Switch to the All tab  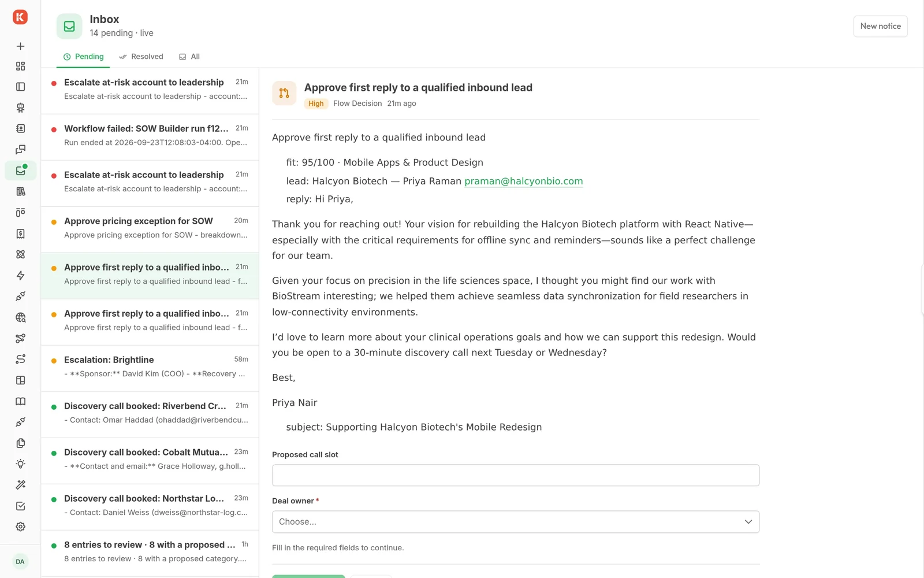pyautogui.click(x=189, y=57)
